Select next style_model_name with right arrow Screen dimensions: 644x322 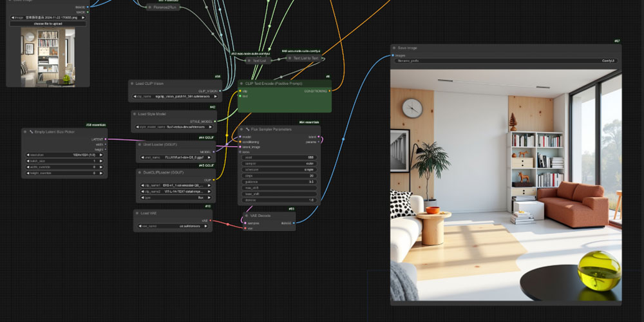pos(210,128)
